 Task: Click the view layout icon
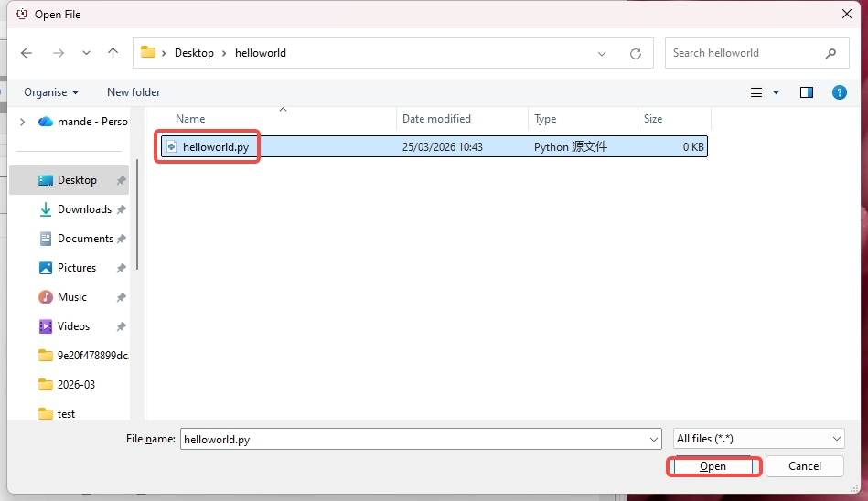tap(756, 92)
